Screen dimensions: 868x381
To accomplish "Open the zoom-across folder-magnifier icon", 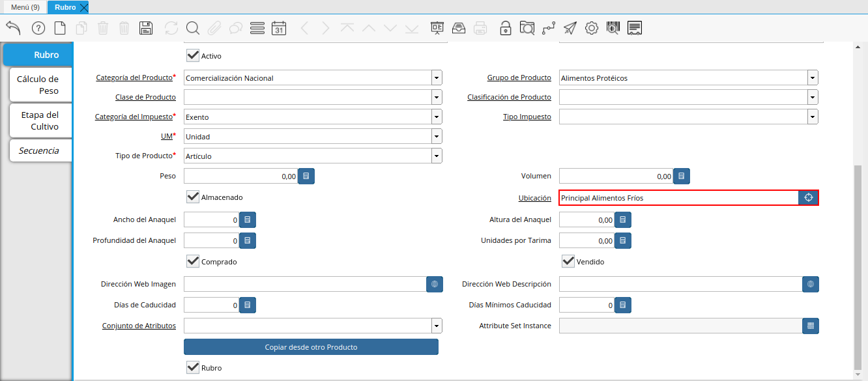I will [527, 28].
